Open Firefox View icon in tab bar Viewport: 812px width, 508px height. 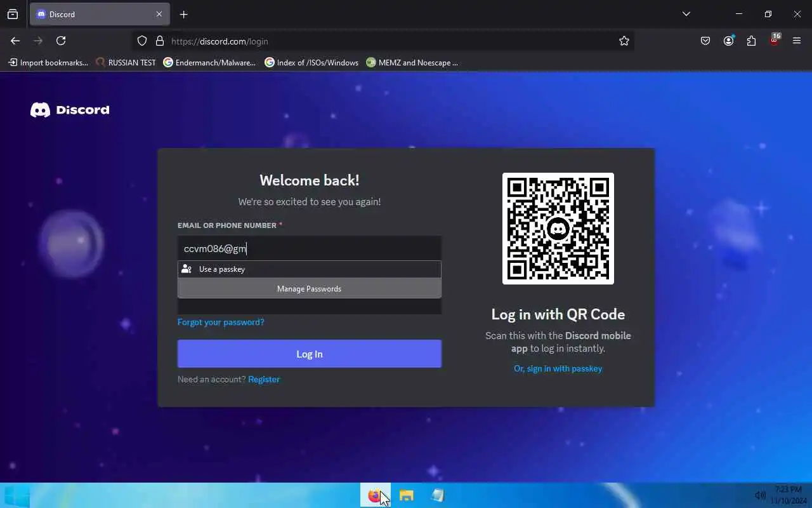point(13,14)
